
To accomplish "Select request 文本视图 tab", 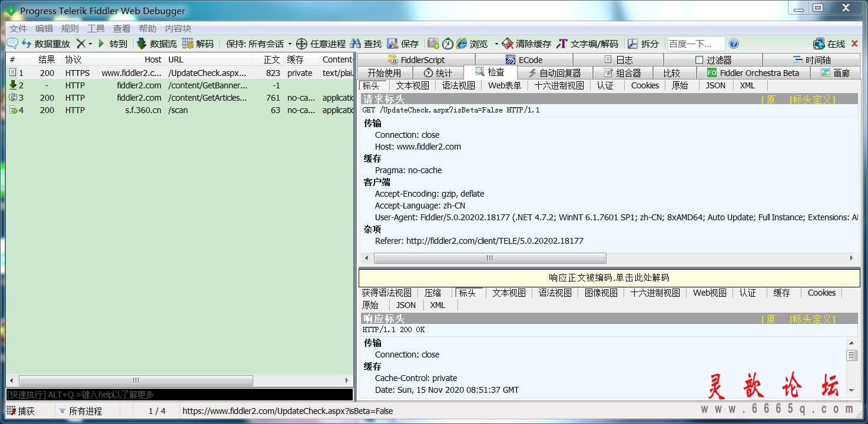I will tap(412, 85).
